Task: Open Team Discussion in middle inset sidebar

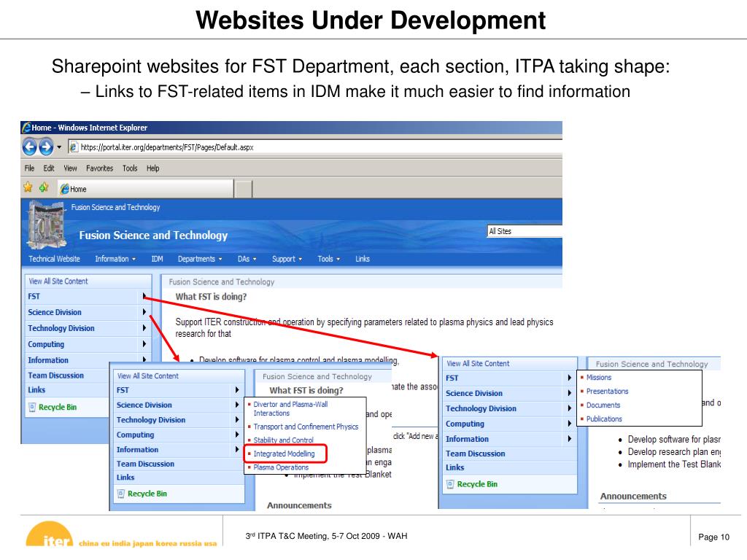Action: click(x=145, y=463)
